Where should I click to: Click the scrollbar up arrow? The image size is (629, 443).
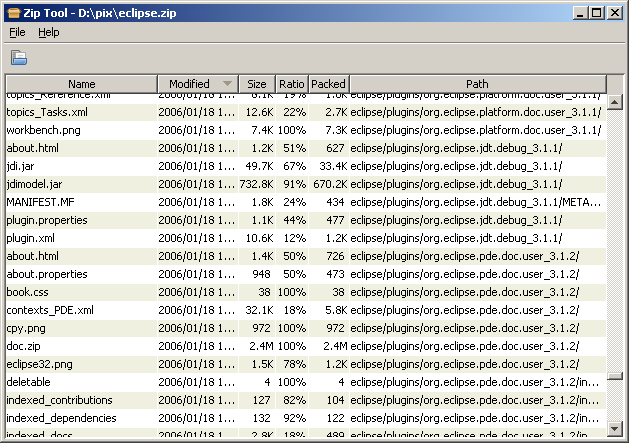pos(615,102)
